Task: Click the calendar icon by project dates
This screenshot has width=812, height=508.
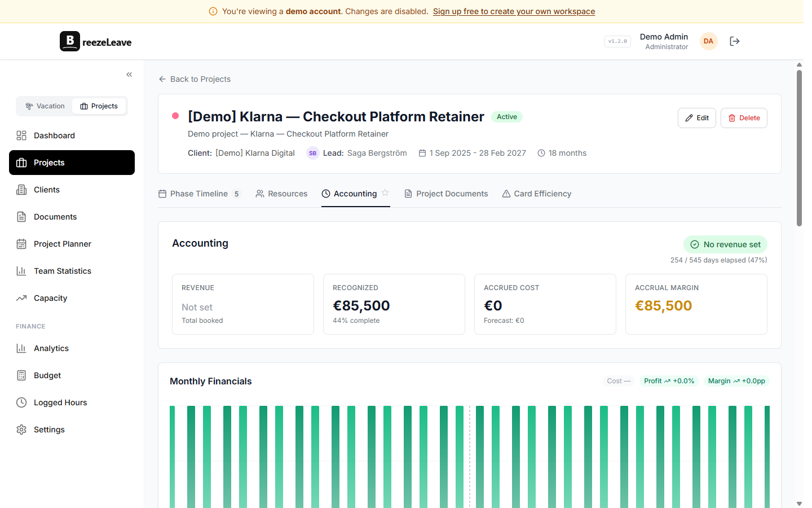Action: [x=422, y=153]
